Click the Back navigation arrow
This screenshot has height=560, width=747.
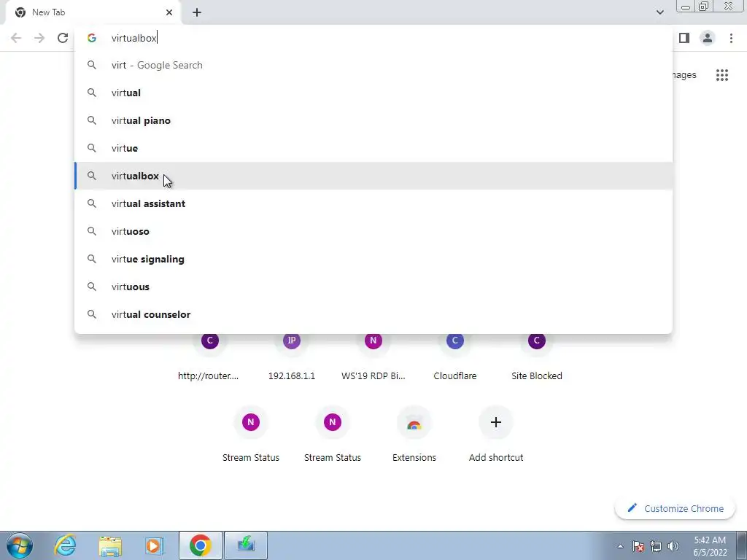pyautogui.click(x=16, y=38)
